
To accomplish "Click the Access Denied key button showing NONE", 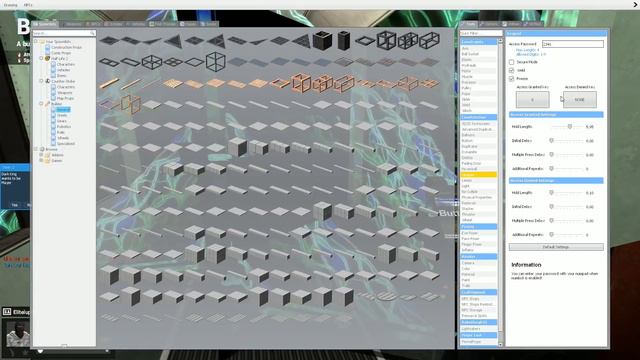I will 580,100.
